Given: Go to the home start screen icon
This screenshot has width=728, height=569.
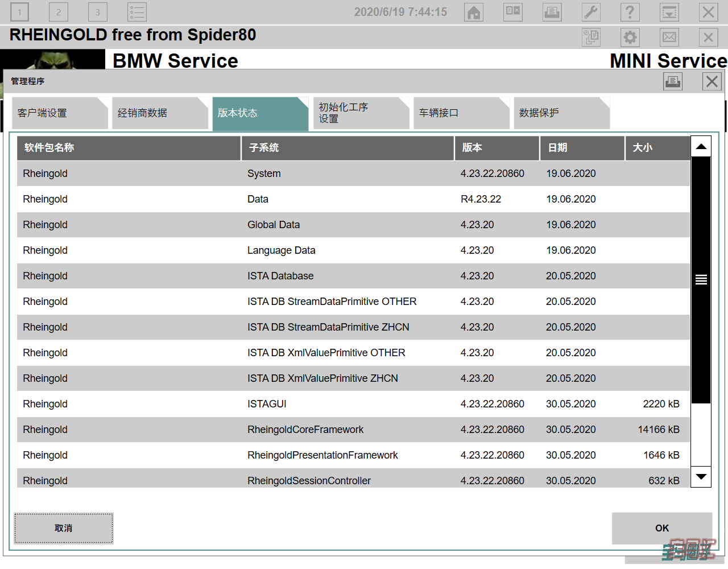Looking at the screenshot, I should [x=474, y=12].
